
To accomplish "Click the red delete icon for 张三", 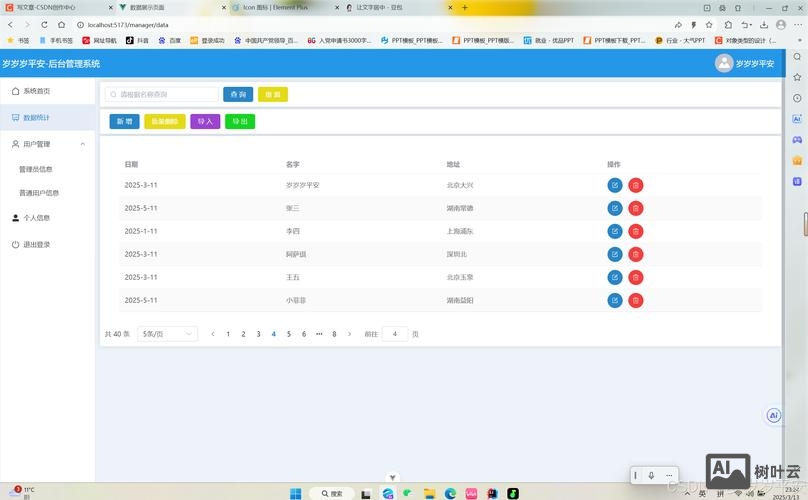I will [636, 208].
